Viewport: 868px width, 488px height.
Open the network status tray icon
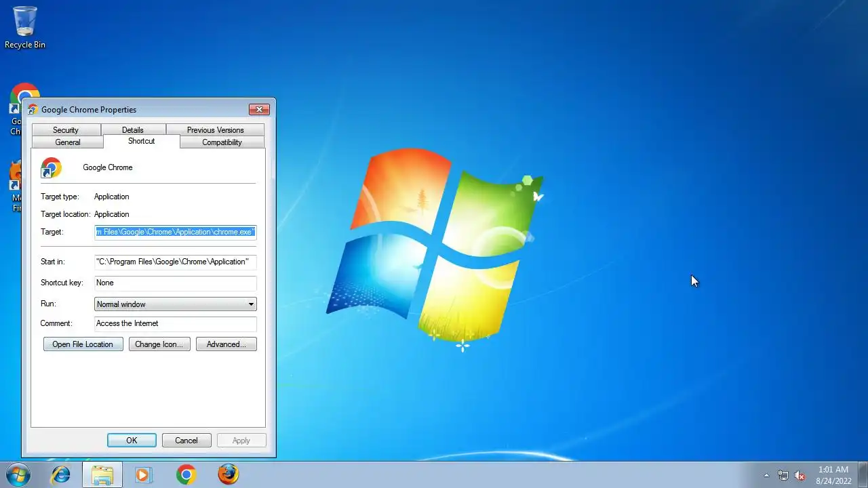(x=783, y=475)
